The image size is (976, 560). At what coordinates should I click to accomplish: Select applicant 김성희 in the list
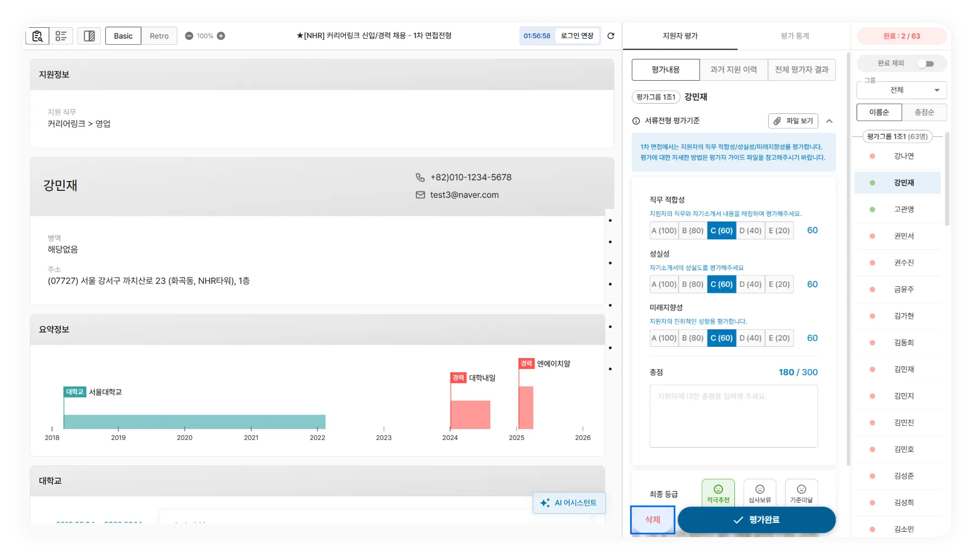(897, 503)
